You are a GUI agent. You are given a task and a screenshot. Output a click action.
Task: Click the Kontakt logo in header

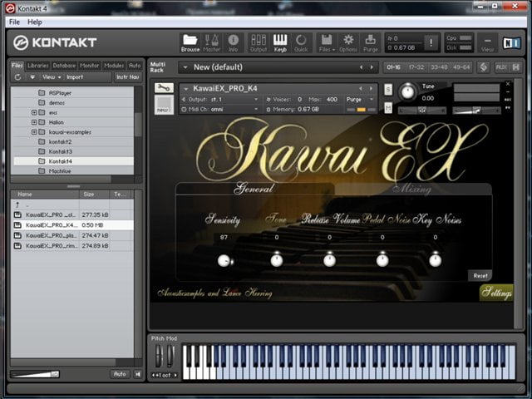55,42
